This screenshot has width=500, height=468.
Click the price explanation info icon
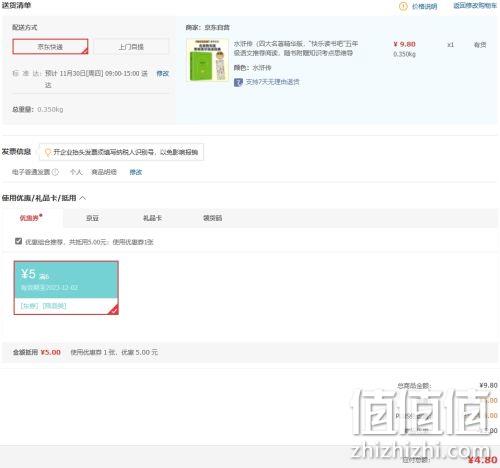(x=403, y=6)
